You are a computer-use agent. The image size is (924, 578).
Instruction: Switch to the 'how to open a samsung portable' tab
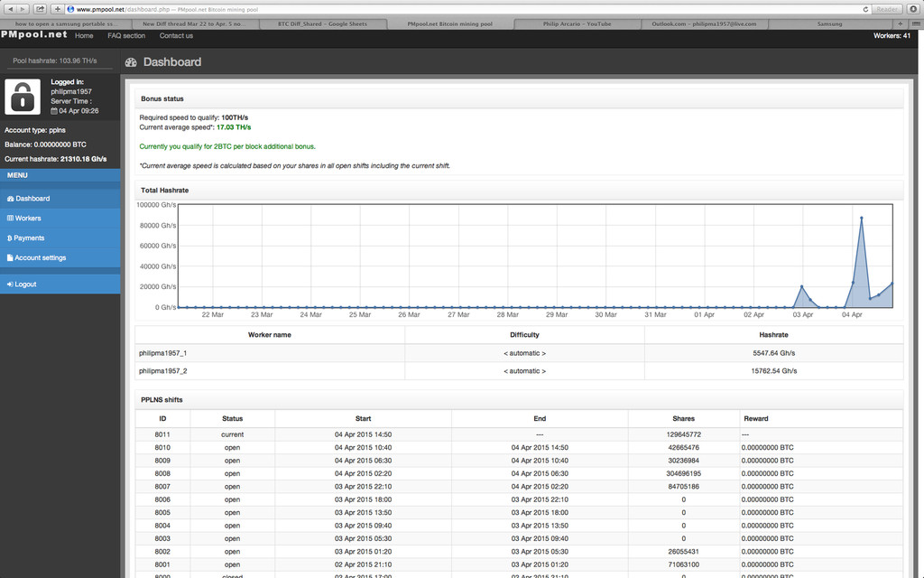click(x=66, y=23)
